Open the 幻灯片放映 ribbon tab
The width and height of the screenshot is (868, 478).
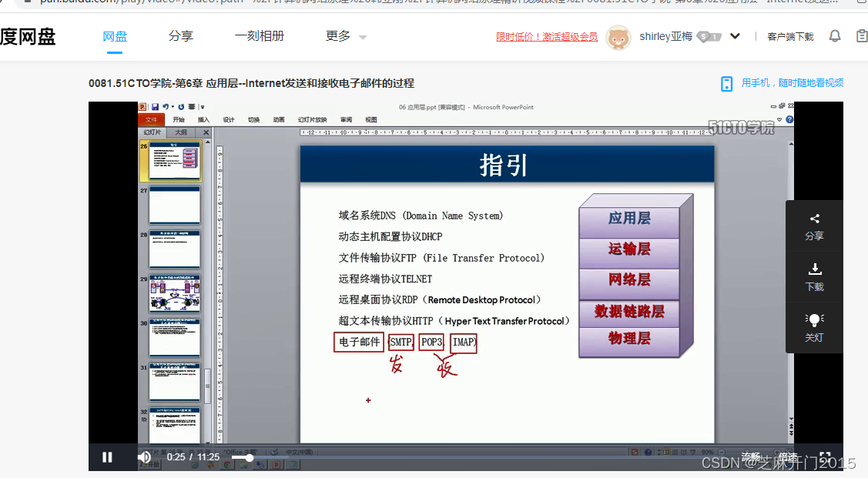pos(312,119)
